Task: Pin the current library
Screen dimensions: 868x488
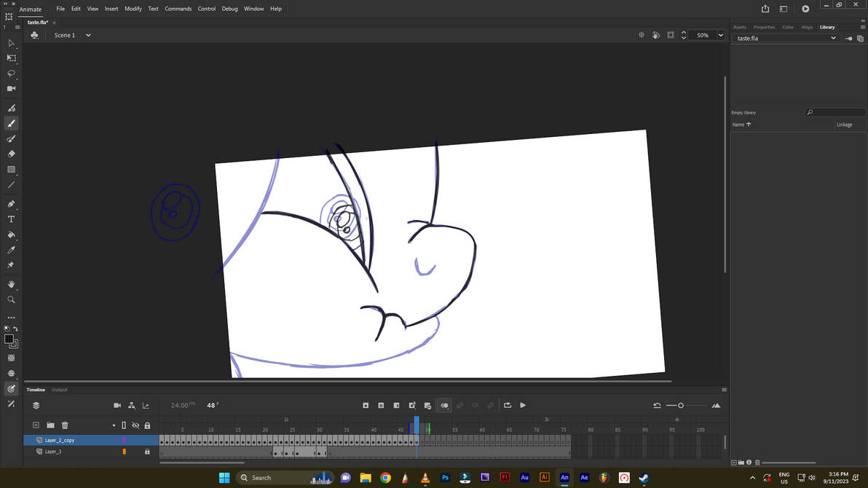Action: click(x=848, y=38)
